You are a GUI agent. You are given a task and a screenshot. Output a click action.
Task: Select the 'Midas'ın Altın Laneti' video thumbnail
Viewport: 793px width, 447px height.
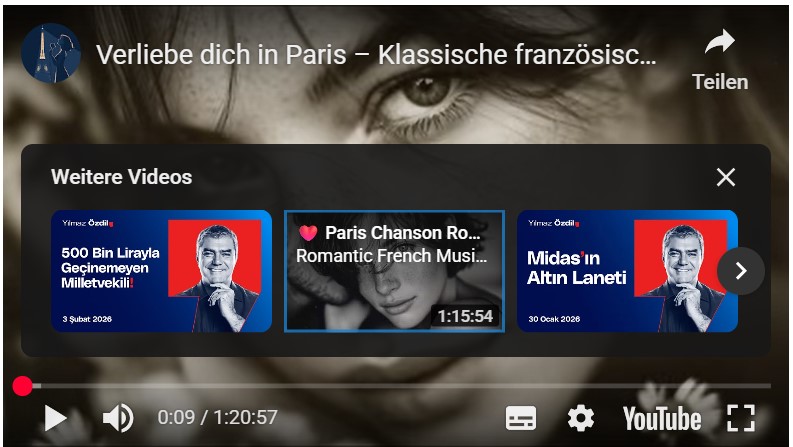(x=627, y=271)
